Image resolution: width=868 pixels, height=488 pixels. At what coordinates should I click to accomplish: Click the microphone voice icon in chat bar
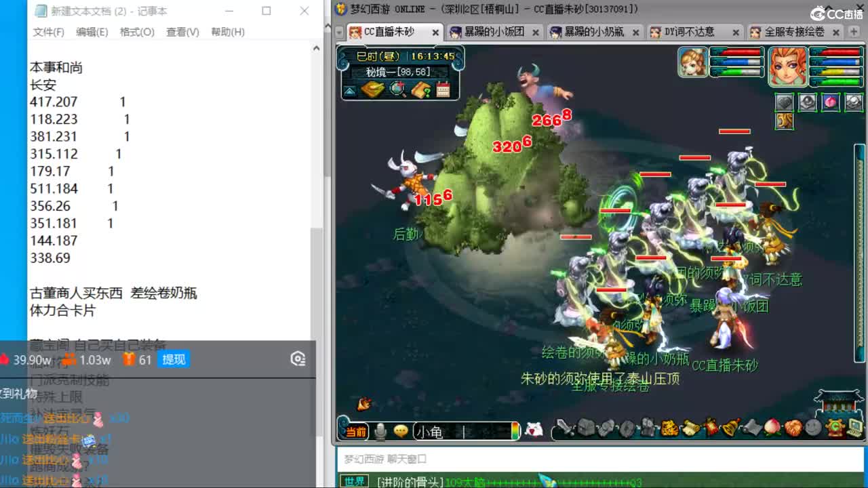coord(380,431)
